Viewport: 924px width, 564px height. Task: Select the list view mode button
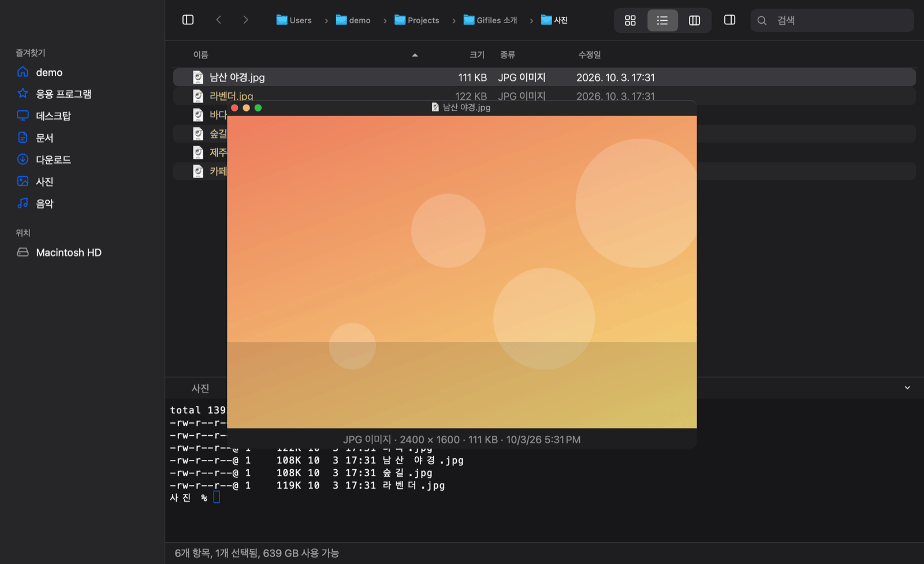click(662, 20)
